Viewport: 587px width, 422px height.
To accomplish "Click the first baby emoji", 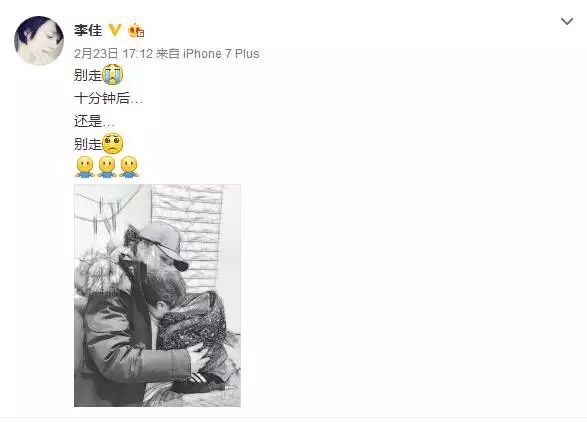I will (x=85, y=167).
